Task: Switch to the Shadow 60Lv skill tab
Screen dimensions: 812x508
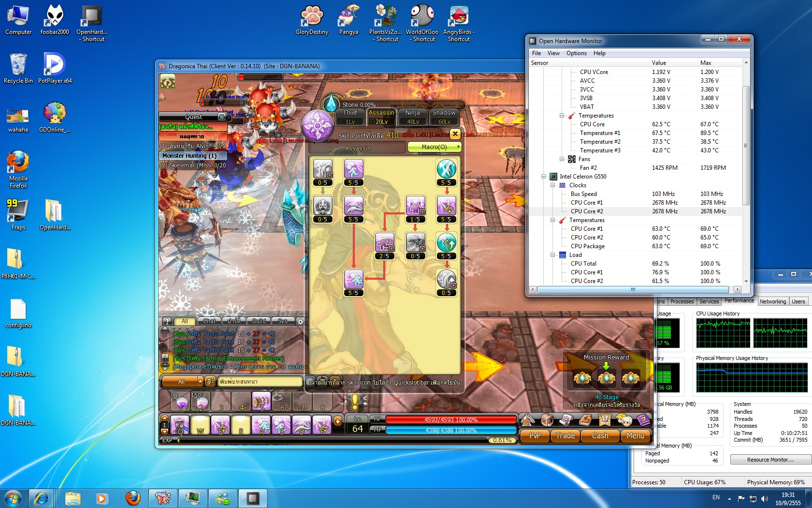Action: 444,117
